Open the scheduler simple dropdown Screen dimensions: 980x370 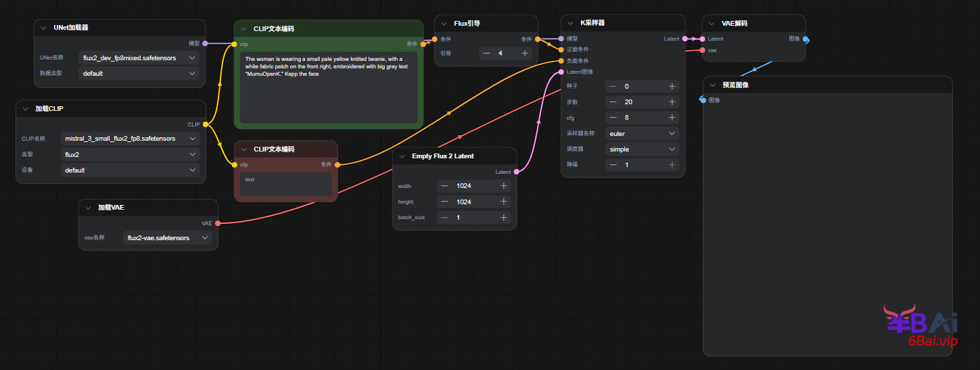click(641, 149)
